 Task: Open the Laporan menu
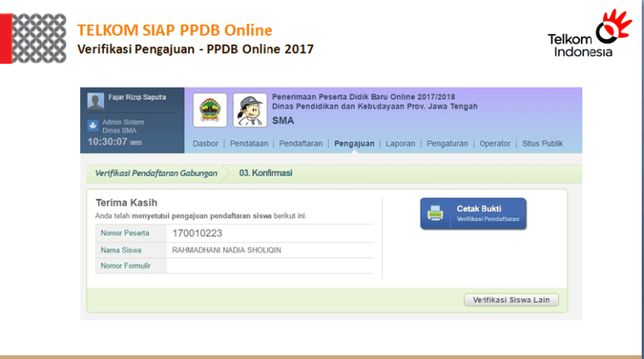[x=401, y=143]
